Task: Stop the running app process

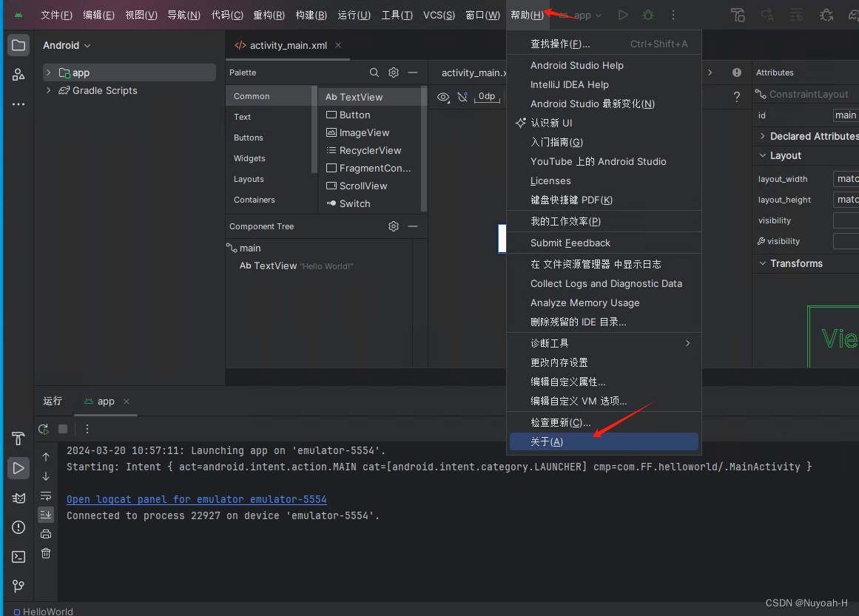Action: pos(63,429)
